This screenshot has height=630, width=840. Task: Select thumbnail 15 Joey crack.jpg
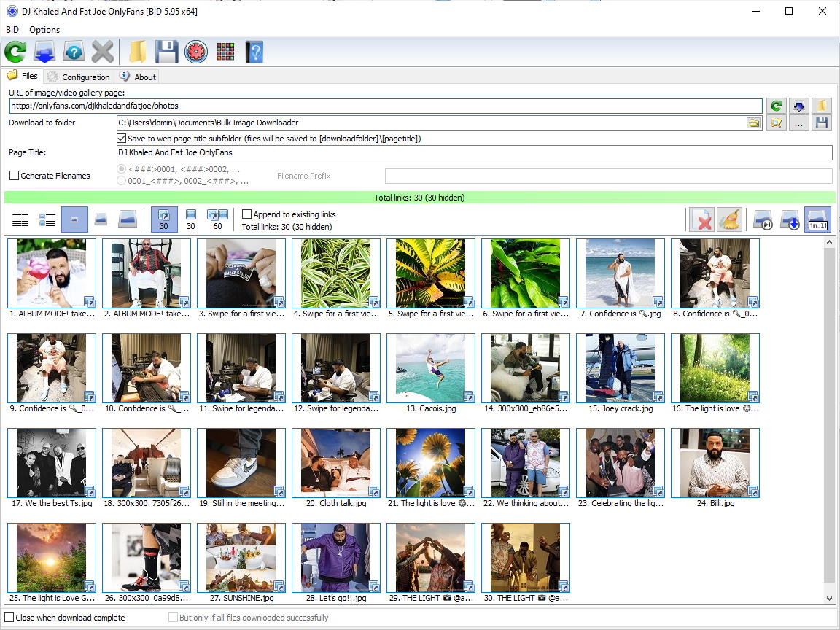pyautogui.click(x=621, y=368)
